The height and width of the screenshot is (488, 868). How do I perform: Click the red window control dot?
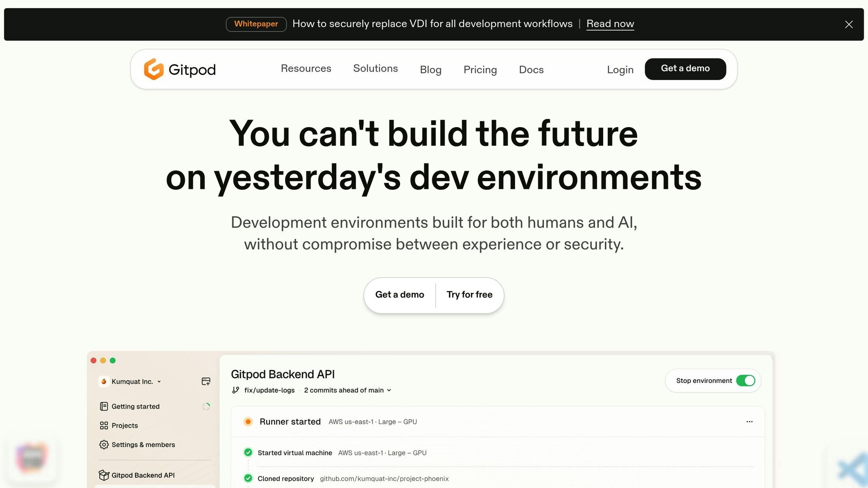click(x=94, y=361)
